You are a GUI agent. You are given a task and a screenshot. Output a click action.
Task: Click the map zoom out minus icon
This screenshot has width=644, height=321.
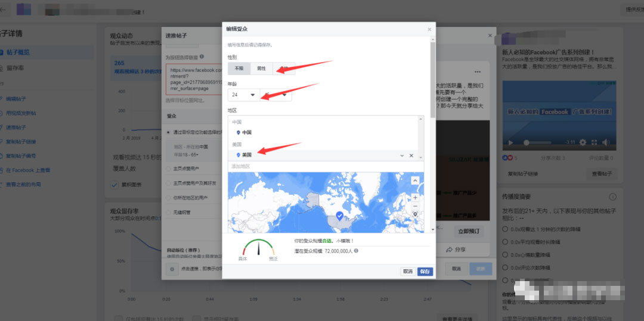415,205
